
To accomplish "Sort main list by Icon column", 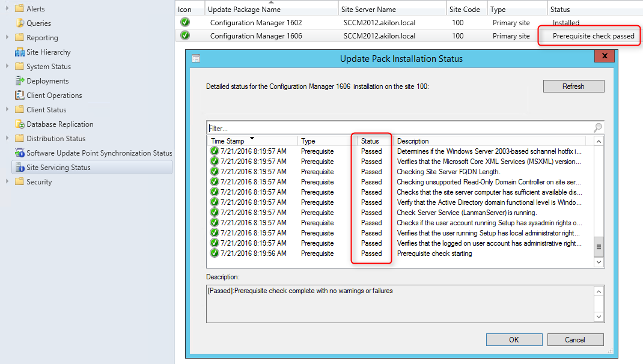I will 190,9.
